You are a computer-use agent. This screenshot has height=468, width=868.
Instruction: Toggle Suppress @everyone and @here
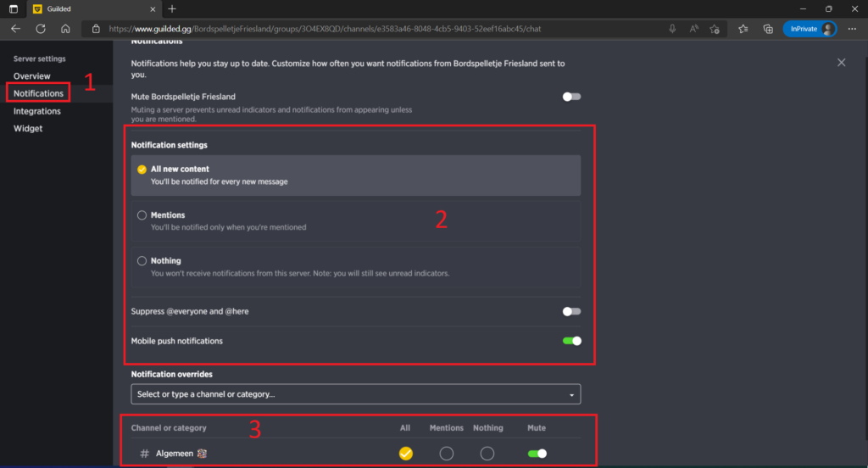[x=571, y=311]
